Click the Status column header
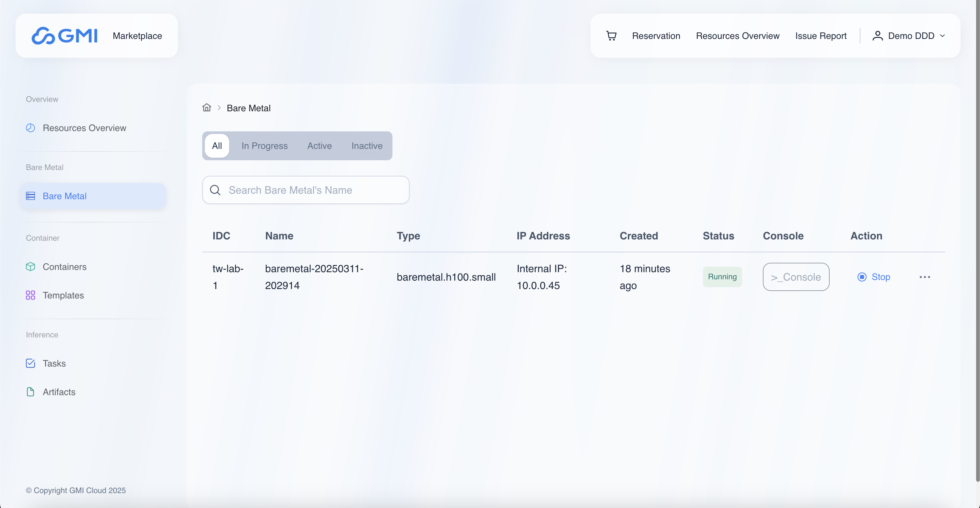 click(718, 236)
